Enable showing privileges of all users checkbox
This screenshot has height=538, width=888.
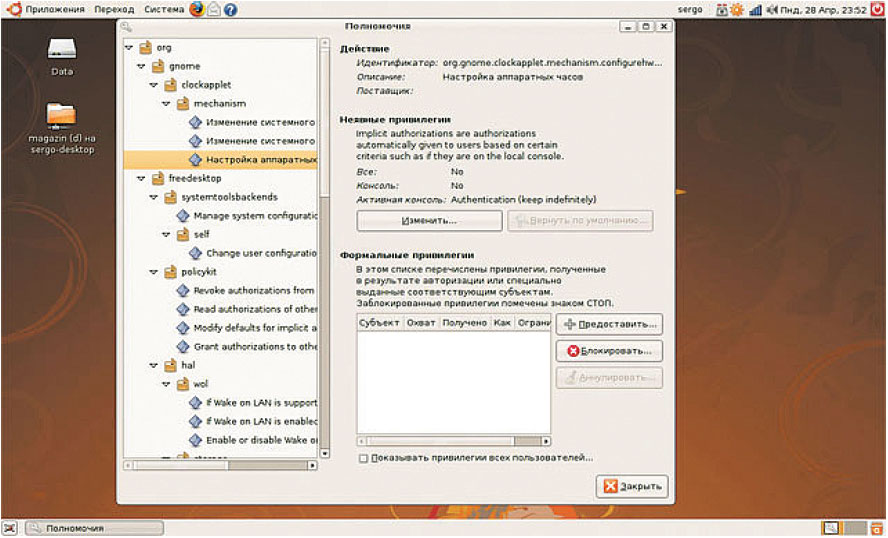click(363, 458)
